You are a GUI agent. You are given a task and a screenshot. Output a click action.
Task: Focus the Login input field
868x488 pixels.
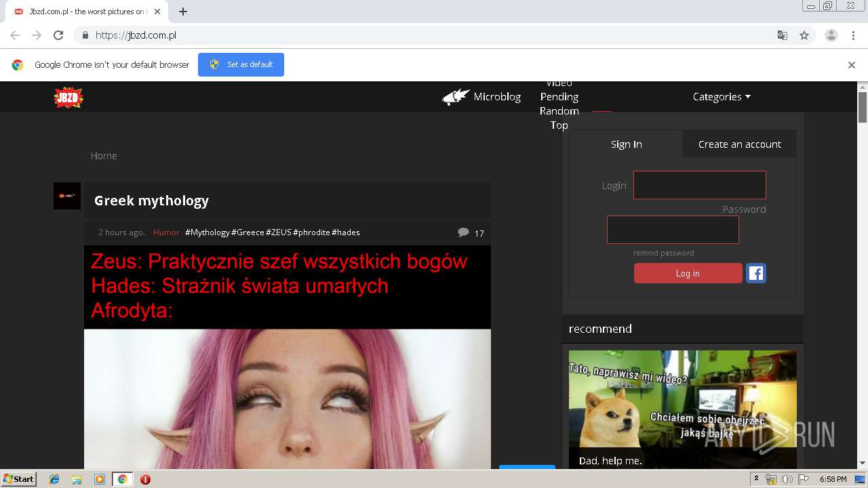click(699, 185)
